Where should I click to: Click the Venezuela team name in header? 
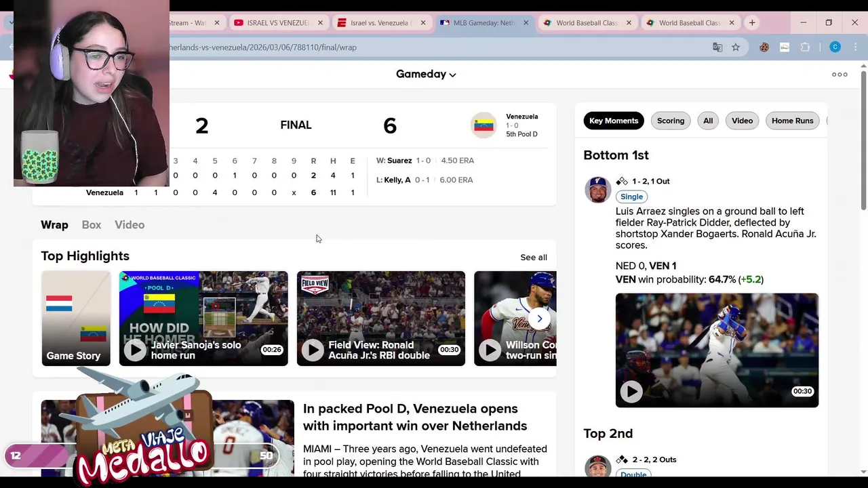coord(521,117)
